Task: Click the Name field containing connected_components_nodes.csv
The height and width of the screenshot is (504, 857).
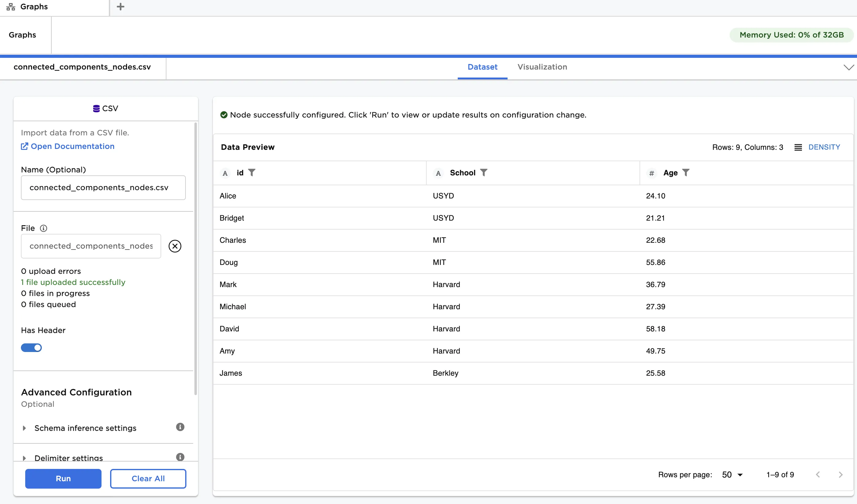Action: click(x=103, y=187)
